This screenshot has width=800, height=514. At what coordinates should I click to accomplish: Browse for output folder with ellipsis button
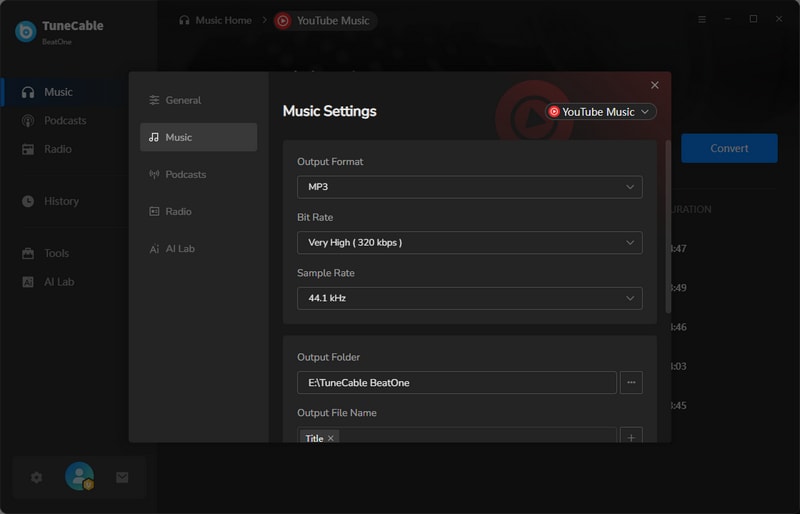click(631, 382)
